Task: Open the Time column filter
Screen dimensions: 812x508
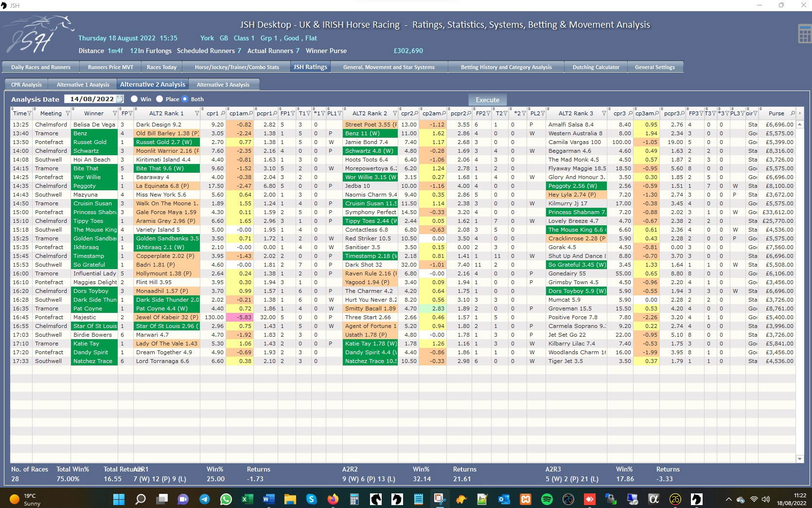Action: click(x=29, y=113)
